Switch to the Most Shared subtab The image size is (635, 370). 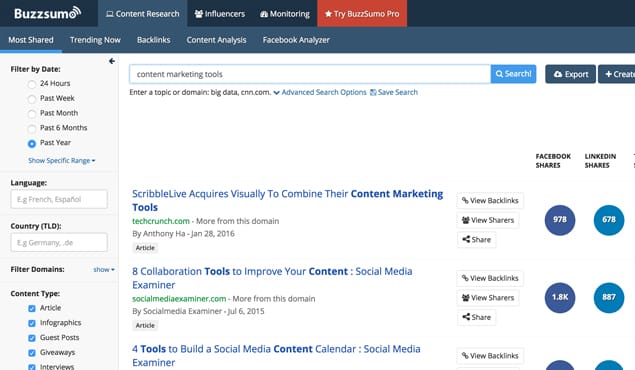pos(31,40)
